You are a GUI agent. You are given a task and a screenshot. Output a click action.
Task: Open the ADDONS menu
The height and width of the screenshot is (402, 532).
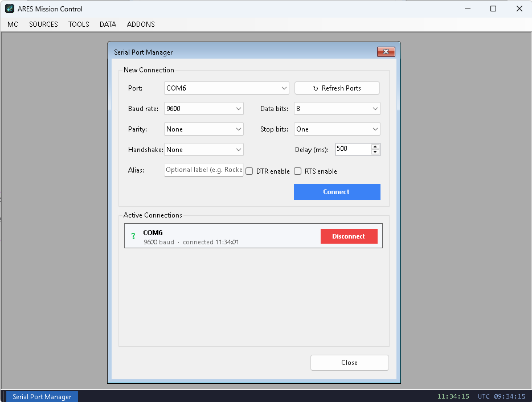click(141, 24)
